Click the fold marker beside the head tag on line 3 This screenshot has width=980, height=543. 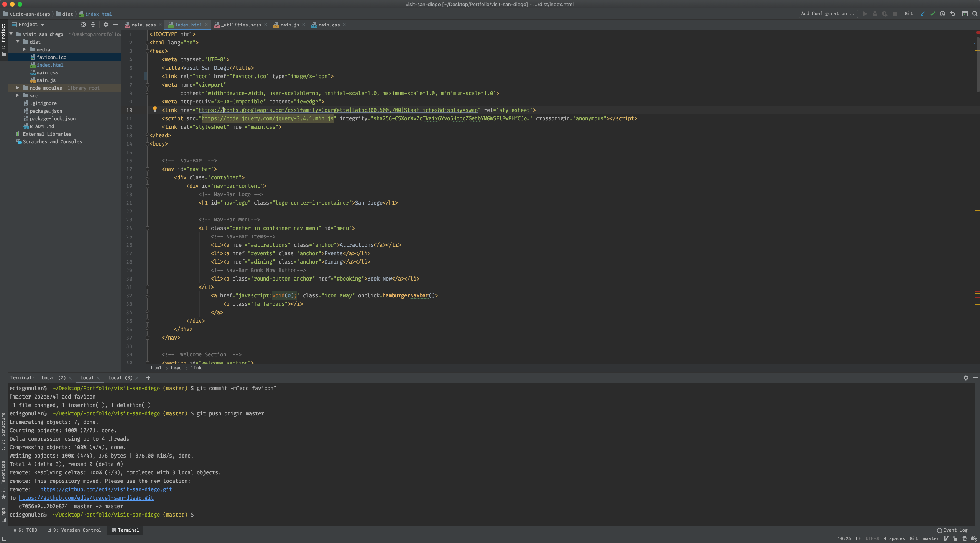pos(147,51)
